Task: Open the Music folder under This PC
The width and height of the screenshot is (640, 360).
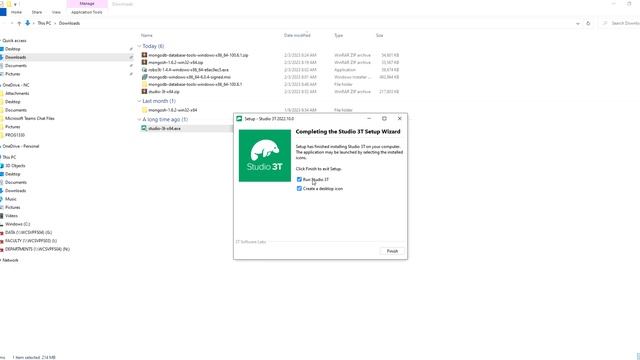Action: coord(11,199)
